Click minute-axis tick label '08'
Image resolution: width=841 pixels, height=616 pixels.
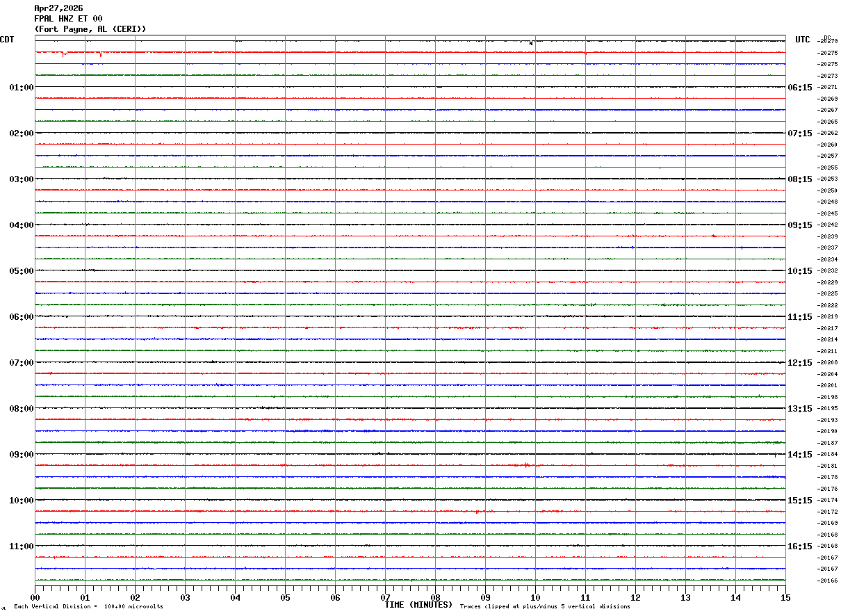point(435,597)
